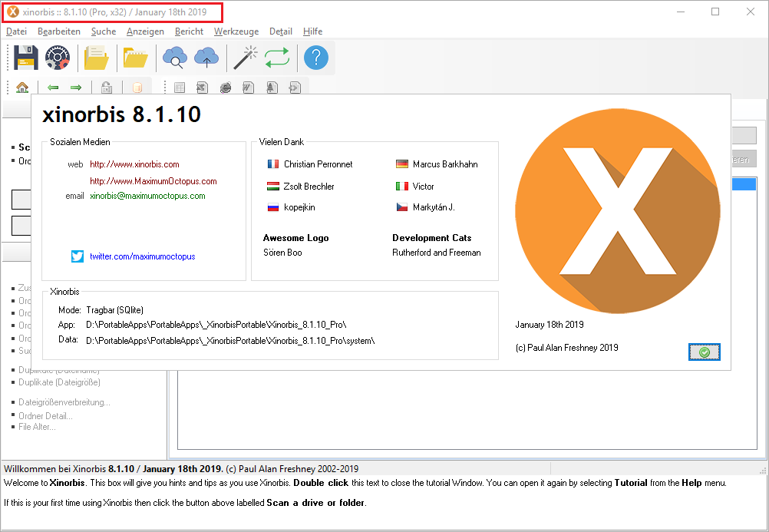Viewport: 769px width, 532px height.
Task: Open the Werkzeuge menu
Action: coord(236,31)
